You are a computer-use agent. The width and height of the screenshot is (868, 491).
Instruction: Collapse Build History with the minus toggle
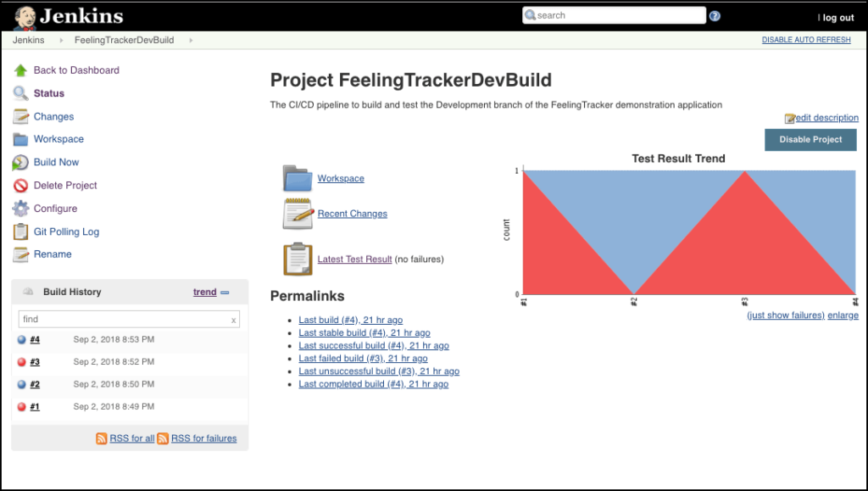pyautogui.click(x=225, y=293)
